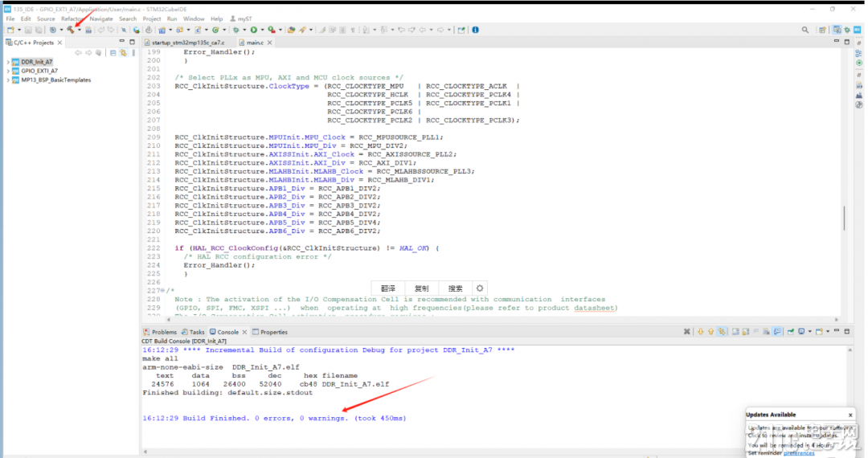Click the Back arrow in the Projects panel
868x458 pixels.
coord(78,53)
